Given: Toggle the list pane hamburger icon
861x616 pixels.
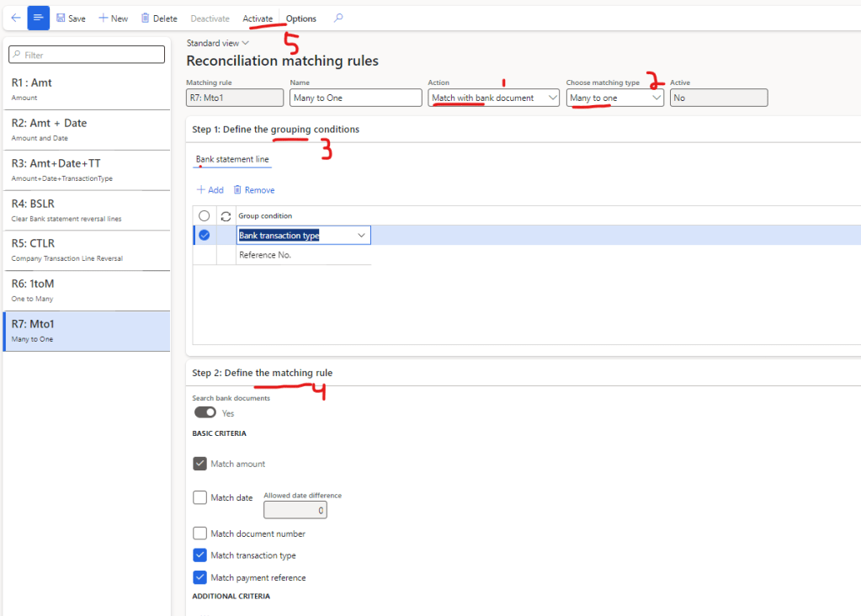Looking at the screenshot, I should pyautogui.click(x=39, y=18).
